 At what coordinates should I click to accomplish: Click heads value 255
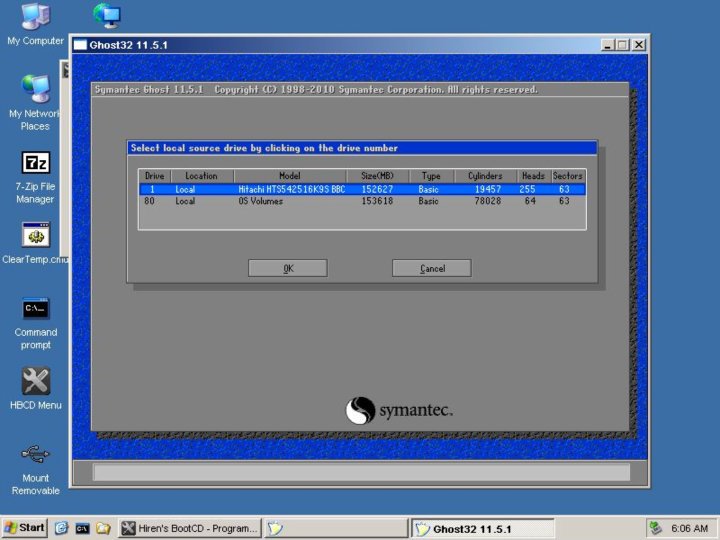528,189
